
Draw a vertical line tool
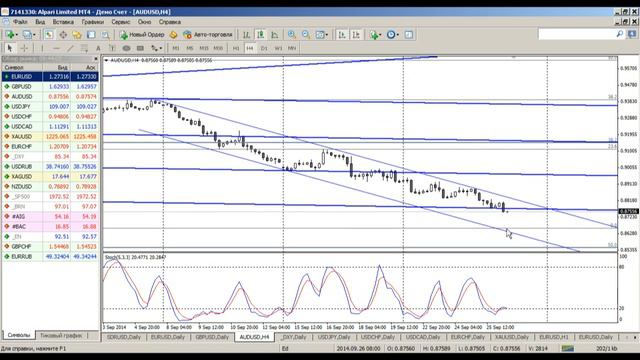(42, 48)
